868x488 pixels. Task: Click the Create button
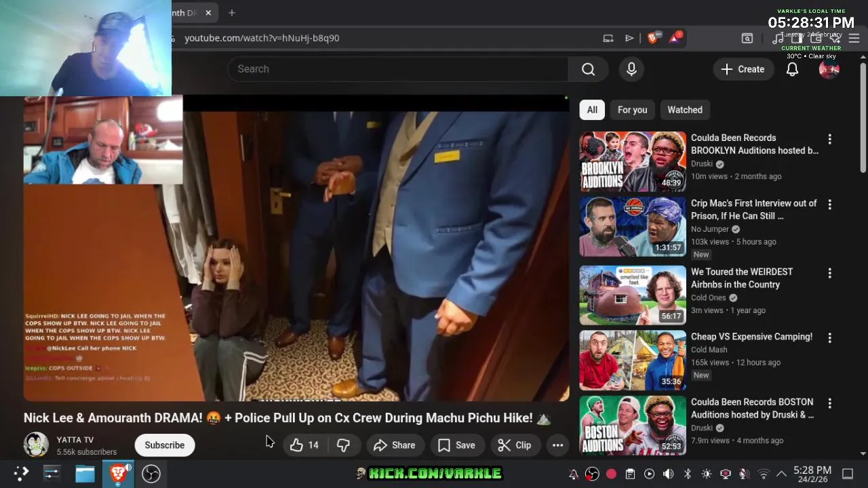pos(743,69)
